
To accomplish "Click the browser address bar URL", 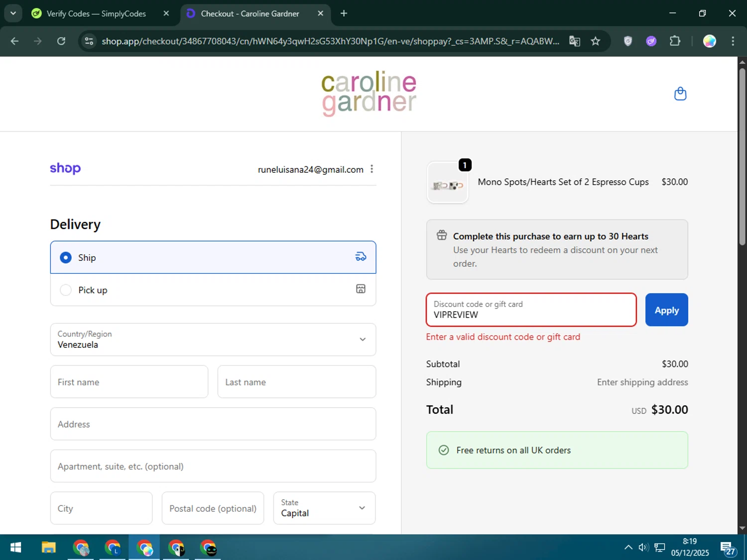I will pyautogui.click(x=331, y=41).
